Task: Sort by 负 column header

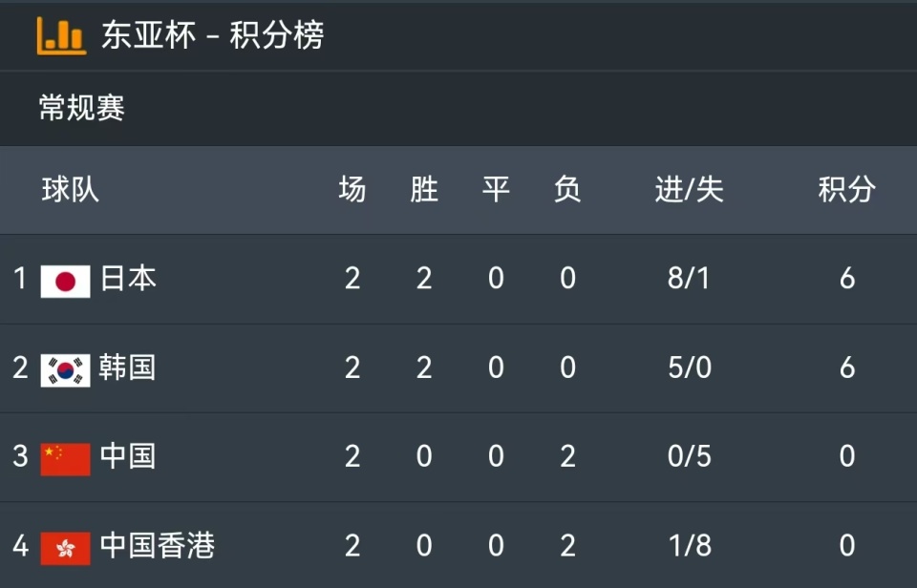Action: [567, 189]
